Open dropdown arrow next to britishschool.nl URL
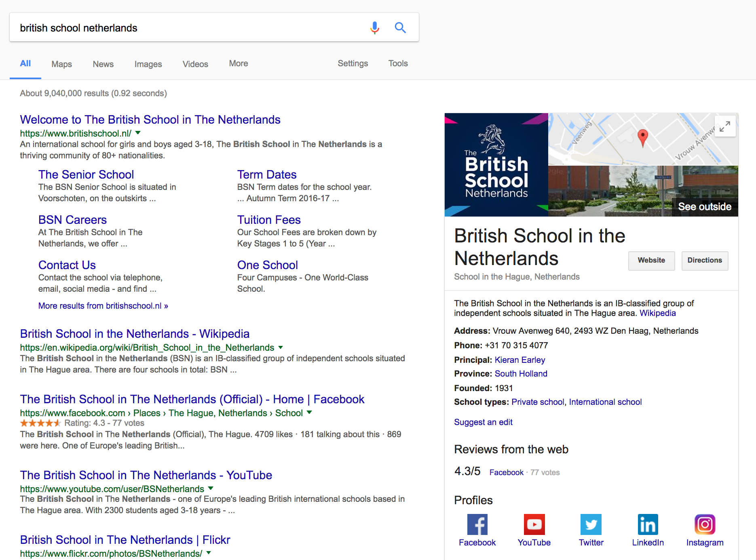Viewport: 756px width, 560px height. (x=138, y=133)
